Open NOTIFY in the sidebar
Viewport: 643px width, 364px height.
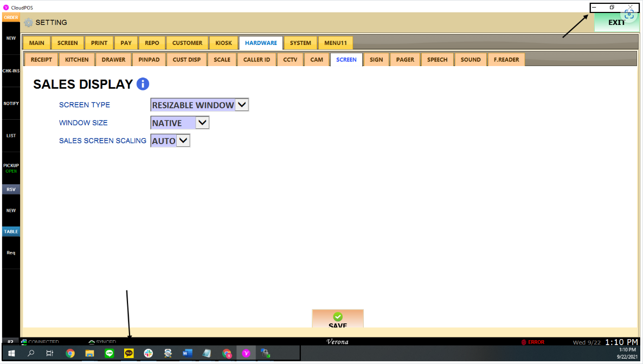pyautogui.click(x=11, y=103)
